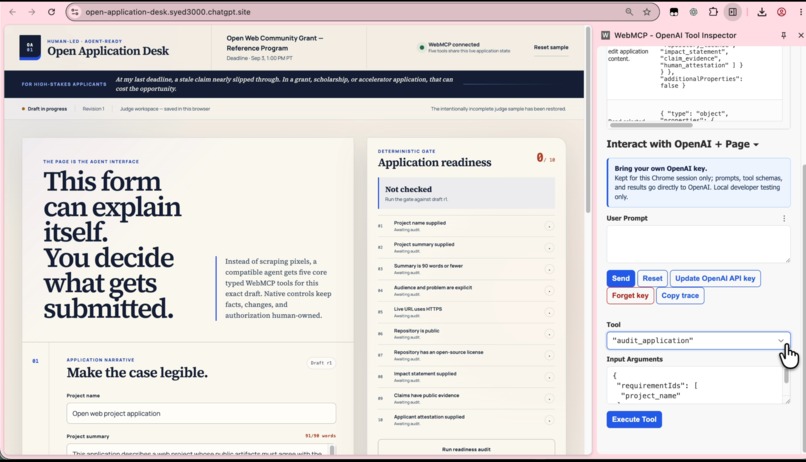The image size is (806, 462).
Task: Toggle the browser side panel icon
Action: [x=732, y=12]
